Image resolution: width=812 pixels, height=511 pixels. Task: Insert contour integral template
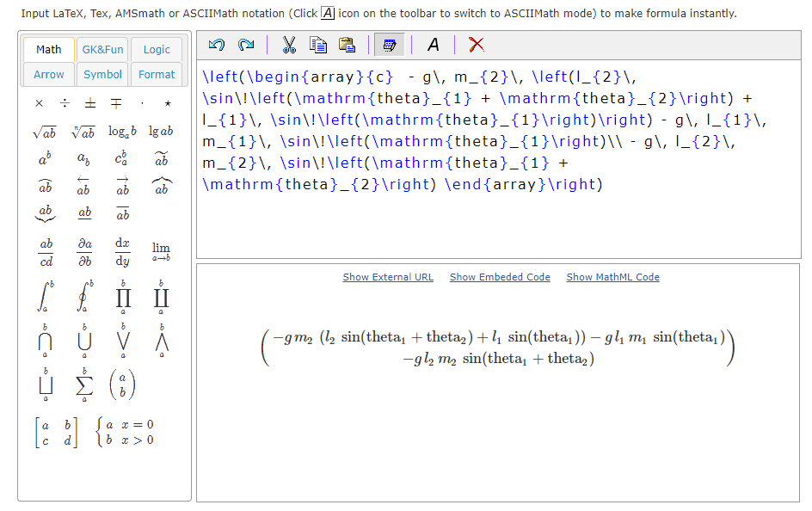85,296
